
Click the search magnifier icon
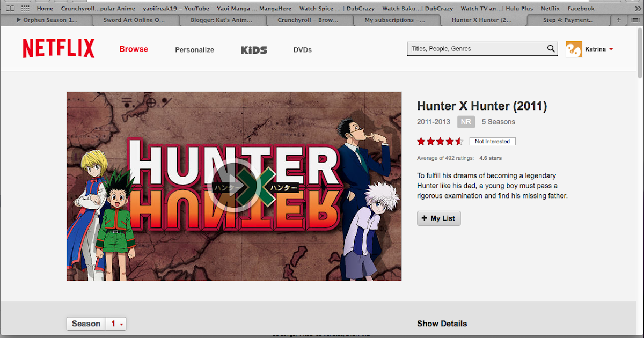[x=551, y=49]
